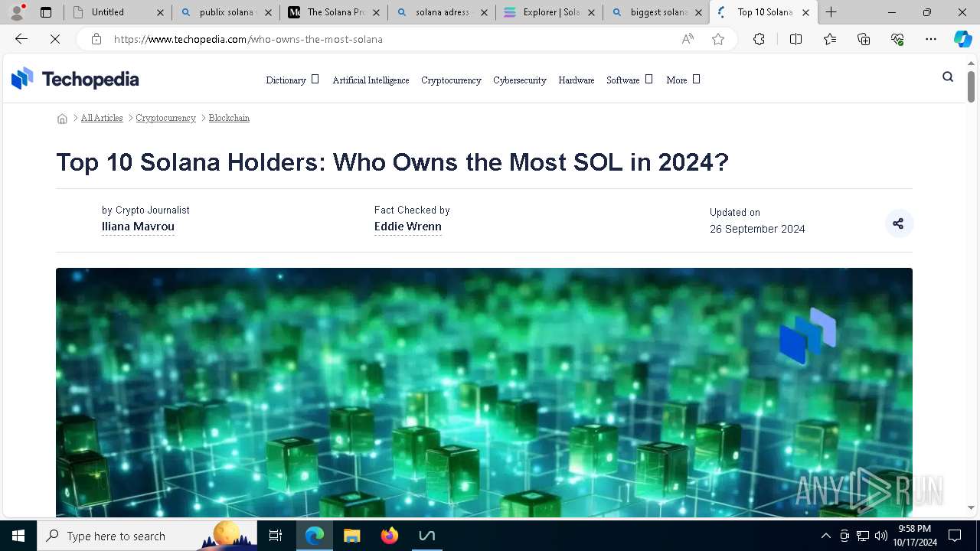Click the "26 September 2024" update date
The width and height of the screenshot is (980, 551).
[757, 229]
